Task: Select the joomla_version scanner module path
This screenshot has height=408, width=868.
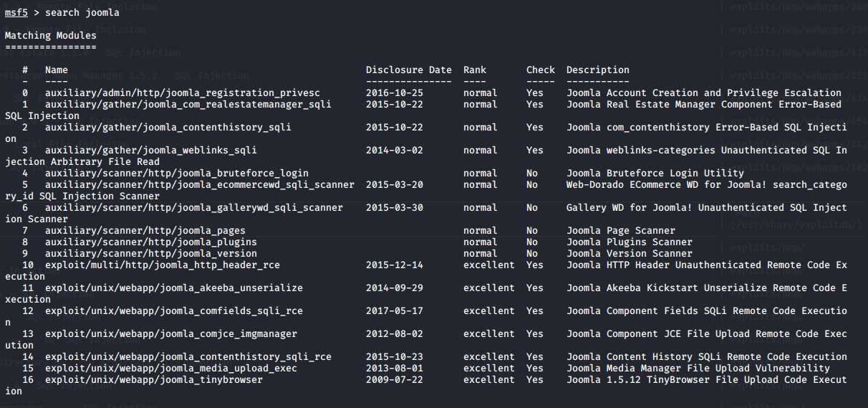Action: 150,253
